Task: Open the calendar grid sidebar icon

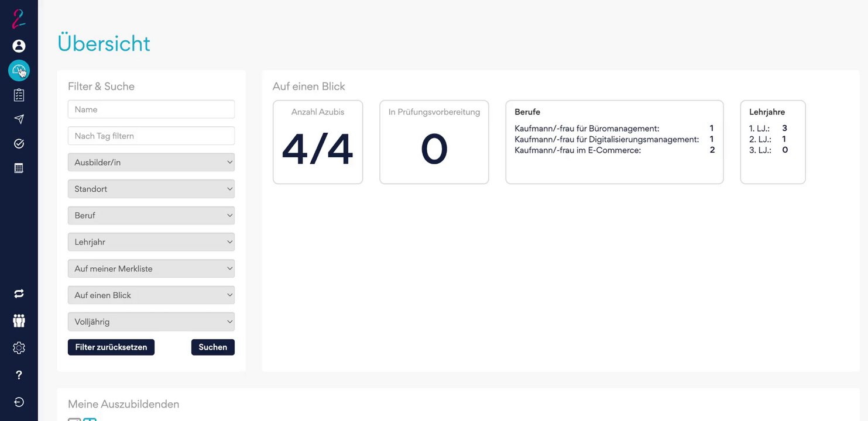Action: click(19, 168)
